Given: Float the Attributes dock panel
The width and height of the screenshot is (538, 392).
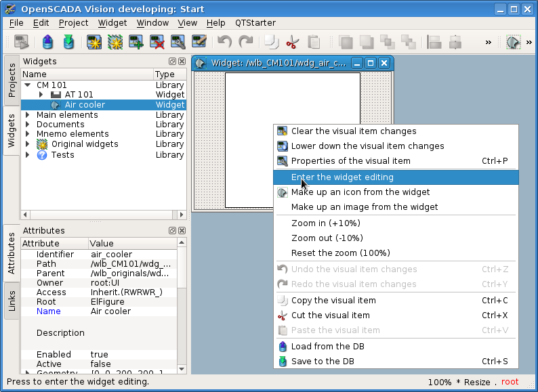Looking at the screenshot, I should (x=172, y=230).
